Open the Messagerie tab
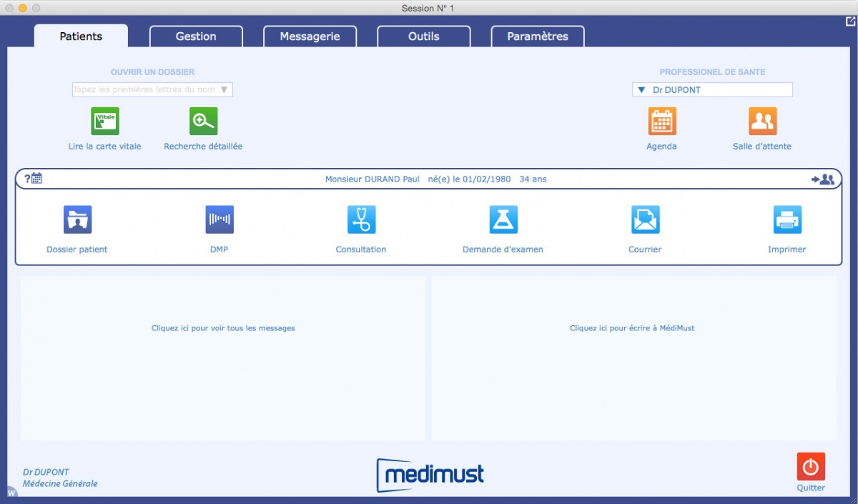This screenshot has width=858, height=504. pyautogui.click(x=310, y=36)
